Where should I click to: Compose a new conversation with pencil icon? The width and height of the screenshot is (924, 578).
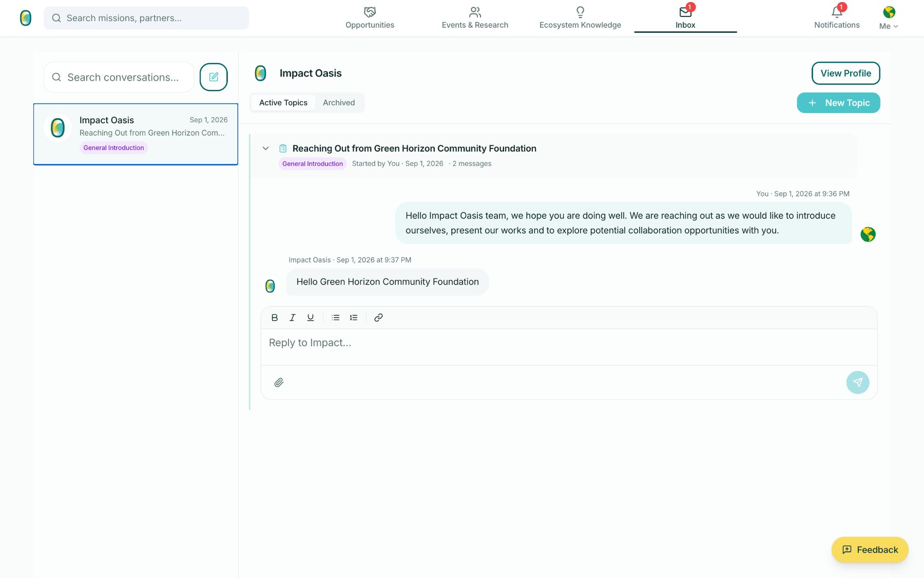214,77
